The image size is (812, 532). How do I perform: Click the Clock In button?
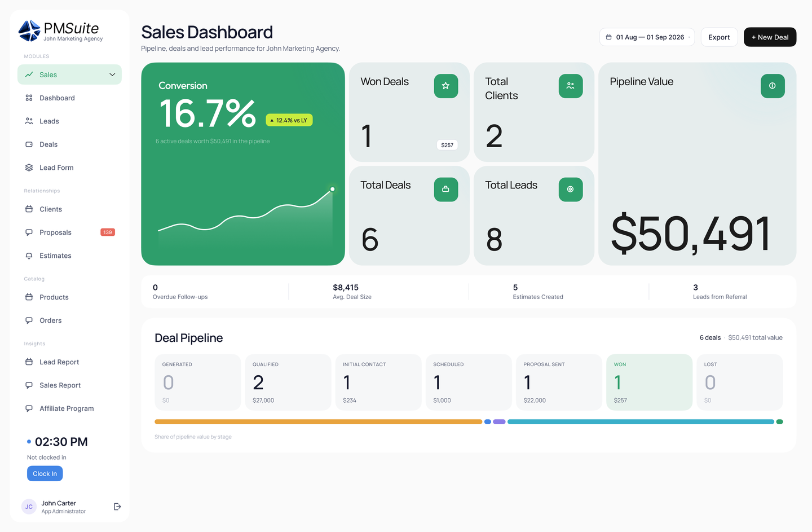[x=45, y=474]
